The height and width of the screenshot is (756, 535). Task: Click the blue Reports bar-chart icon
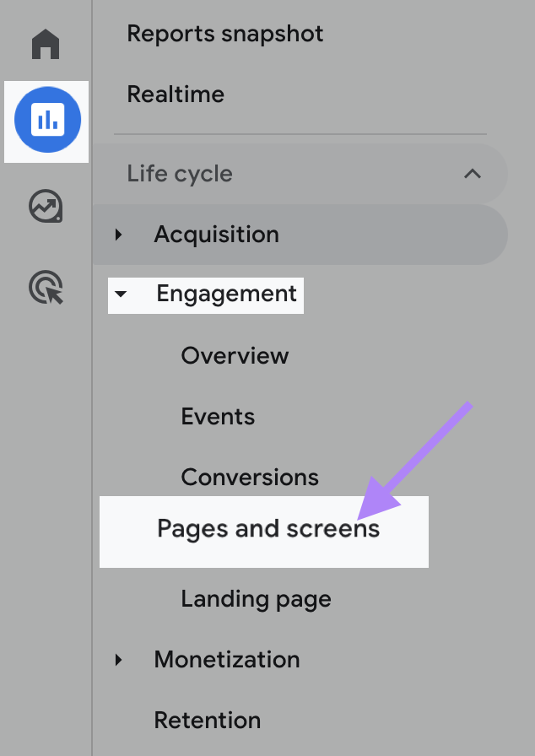tap(47, 121)
